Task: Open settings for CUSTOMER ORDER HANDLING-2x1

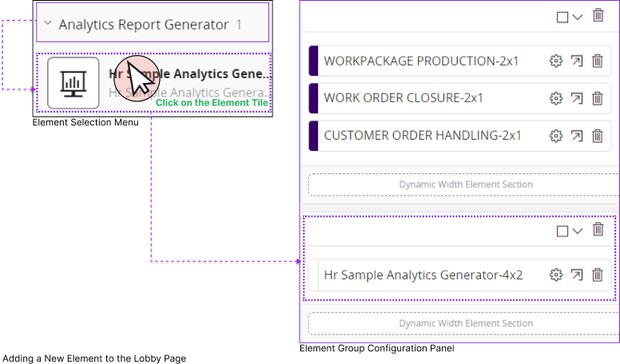Action: [556, 136]
